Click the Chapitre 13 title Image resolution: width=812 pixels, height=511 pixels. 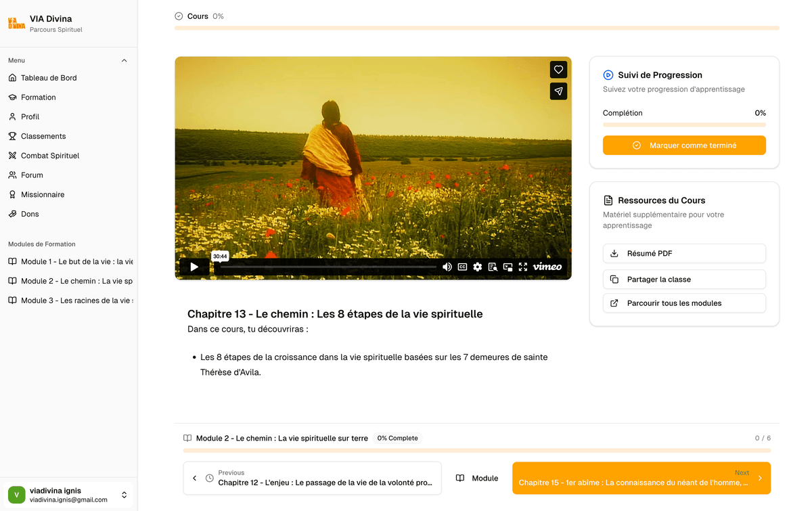point(335,314)
